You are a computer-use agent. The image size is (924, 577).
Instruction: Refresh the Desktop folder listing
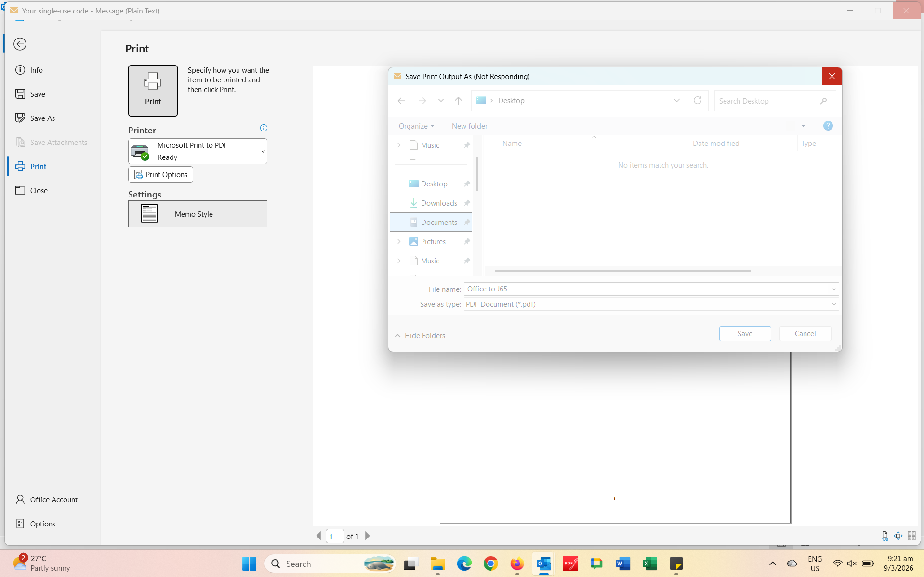(x=698, y=101)
